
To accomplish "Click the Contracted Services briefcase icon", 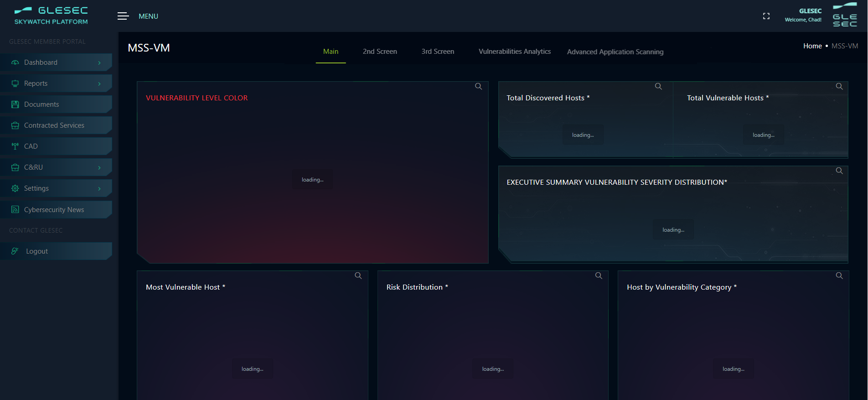I will point(15,125).
